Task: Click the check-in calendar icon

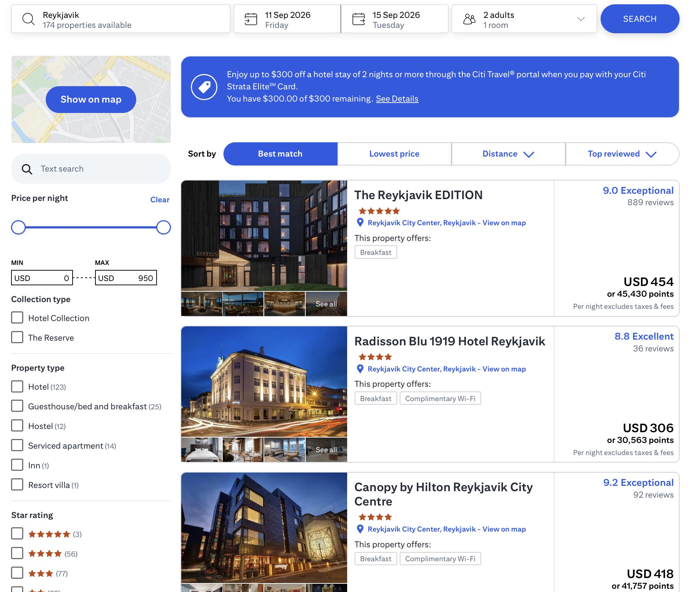Action: (x=251, y=18)
